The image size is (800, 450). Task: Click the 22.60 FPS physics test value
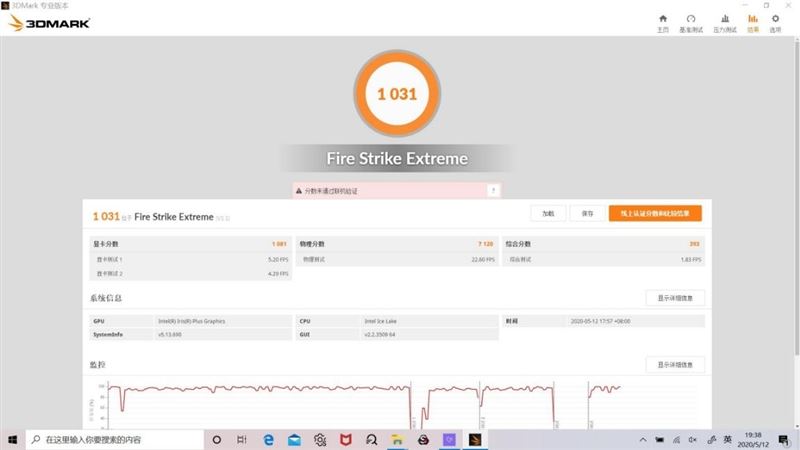tap(483, 260)
